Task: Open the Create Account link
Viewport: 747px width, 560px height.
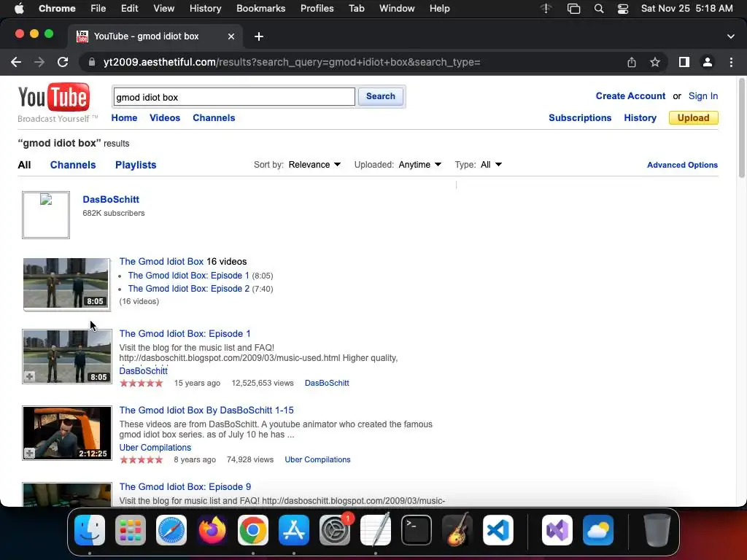Action: pos(630,96)
